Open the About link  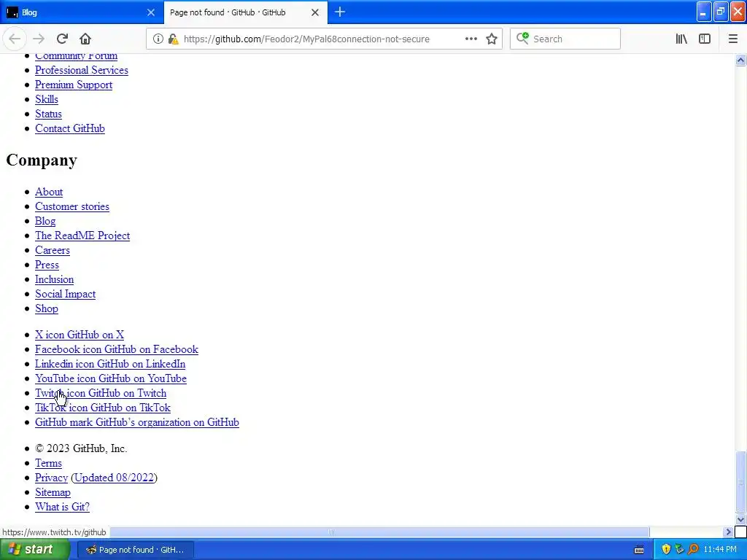pyautogui.click(x=49, y=192)
